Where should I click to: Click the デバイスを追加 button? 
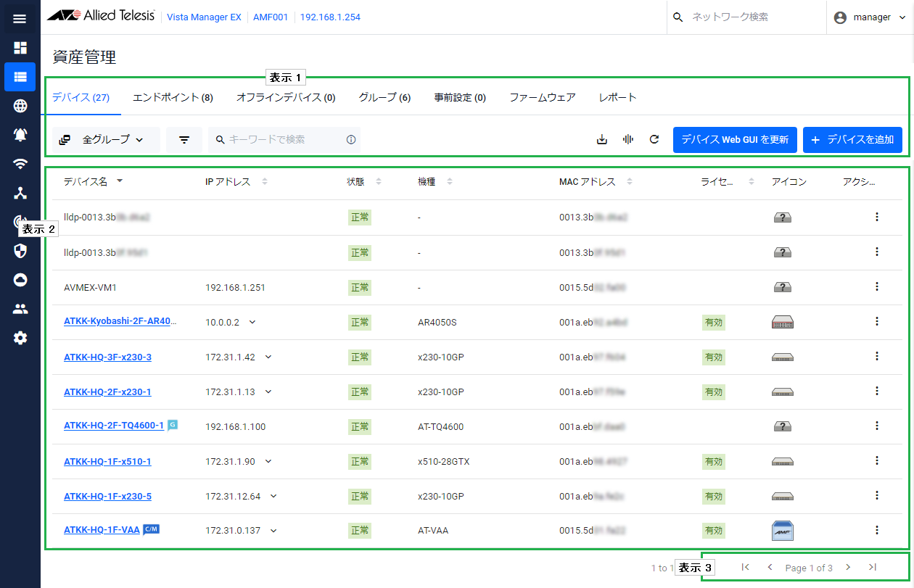click(852, 139)
